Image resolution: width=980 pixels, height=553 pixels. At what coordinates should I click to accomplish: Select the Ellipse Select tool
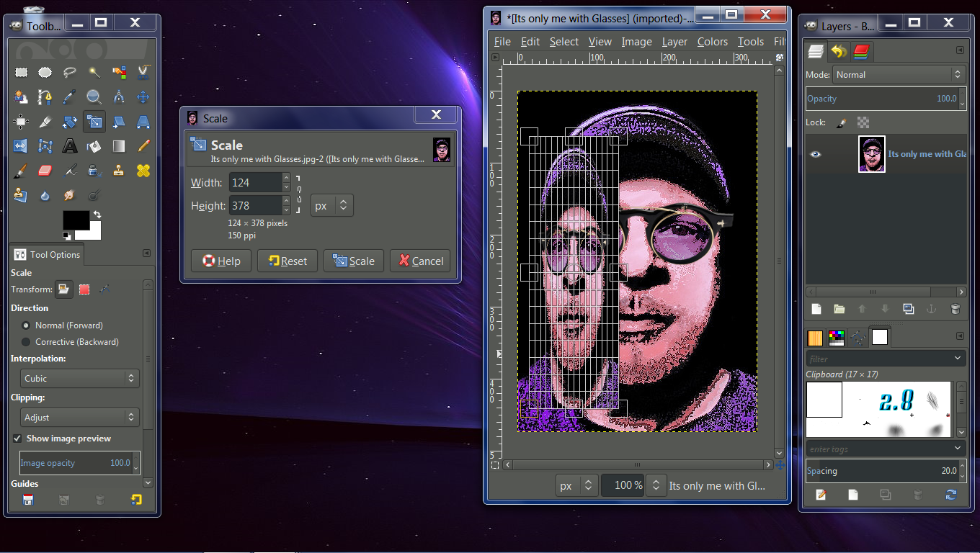point(45,72)
